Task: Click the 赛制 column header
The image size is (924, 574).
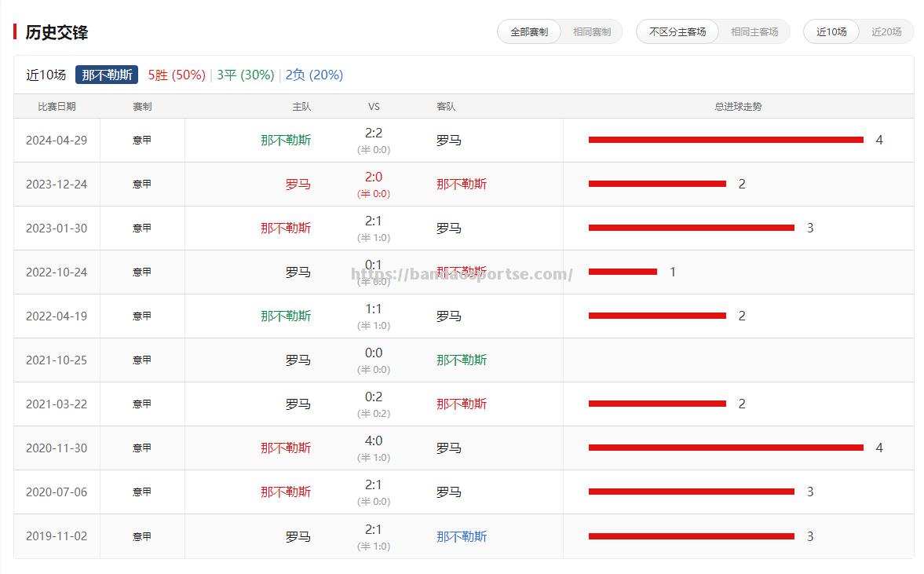Action: pyautogui.click(x=142, y=107)
